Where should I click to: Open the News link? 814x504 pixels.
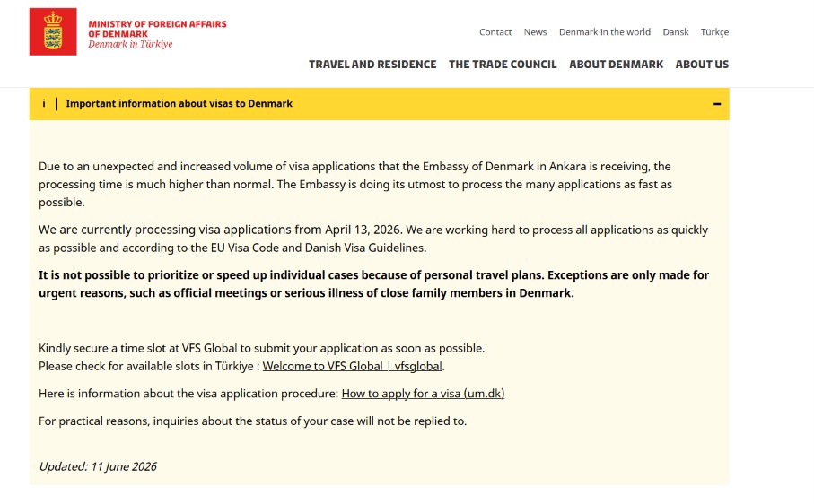point(535,32)
